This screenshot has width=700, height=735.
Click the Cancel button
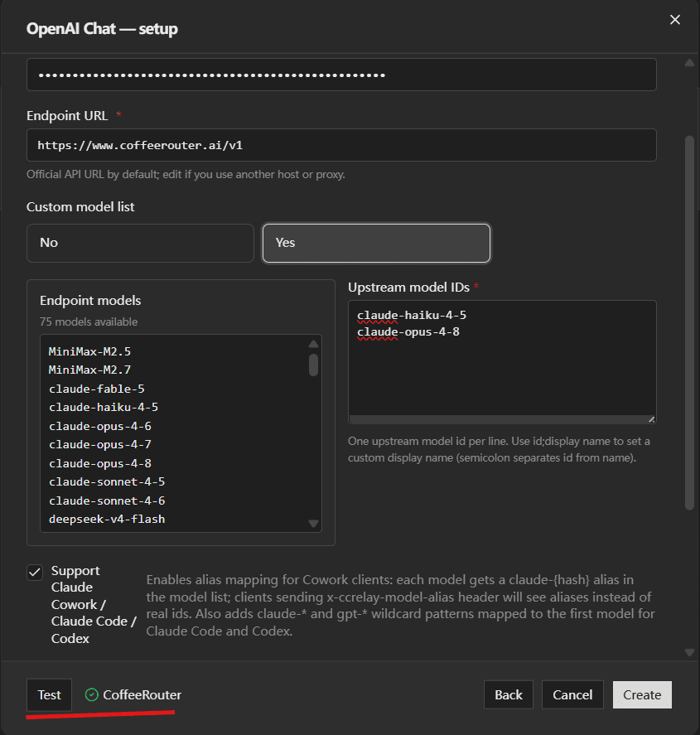[572, 694]
